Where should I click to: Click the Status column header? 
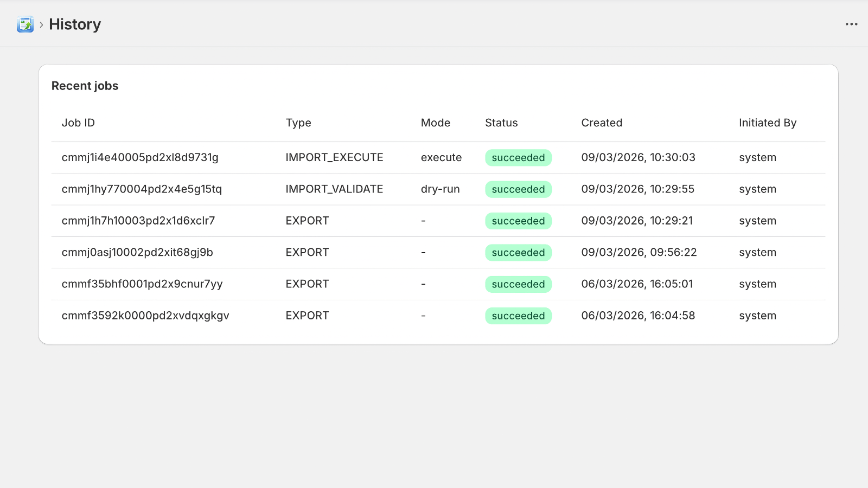(501, 123)
